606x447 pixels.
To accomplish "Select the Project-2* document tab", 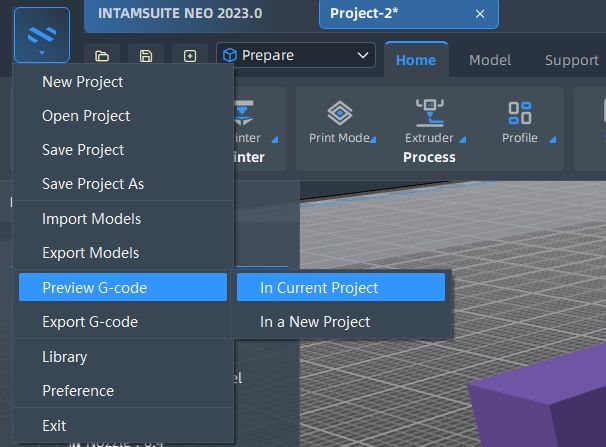I will (409, 14).
